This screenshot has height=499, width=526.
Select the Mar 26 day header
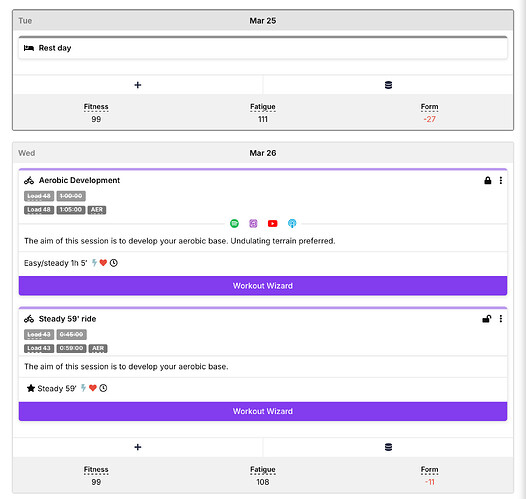click(x=263, y=153)
